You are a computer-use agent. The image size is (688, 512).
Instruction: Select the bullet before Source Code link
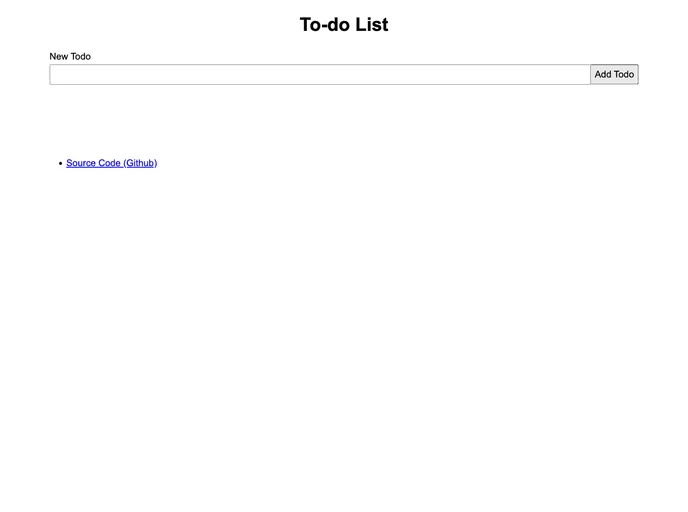pos(61,164)
